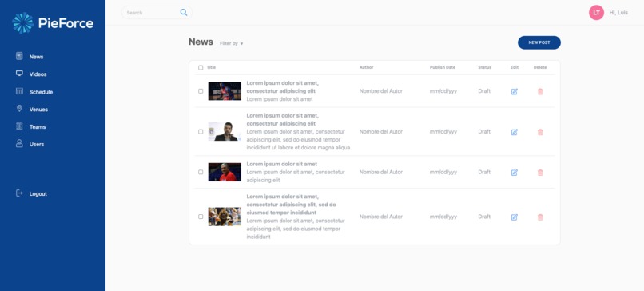Click the 'News' page heading

coord(201,42)
